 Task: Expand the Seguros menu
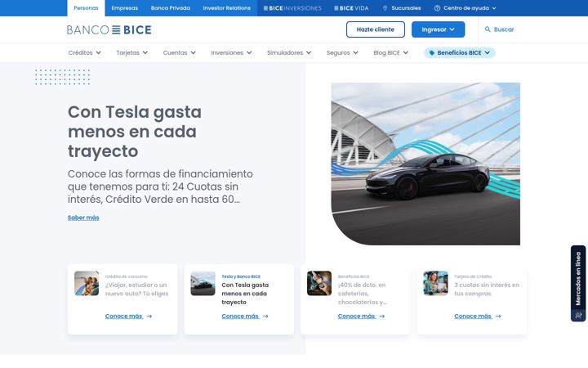342,53
